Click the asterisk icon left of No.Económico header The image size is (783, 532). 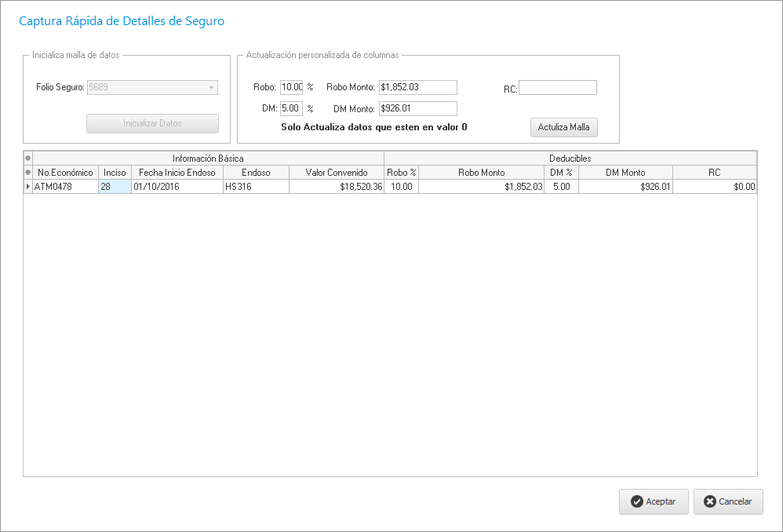[28, 172]
